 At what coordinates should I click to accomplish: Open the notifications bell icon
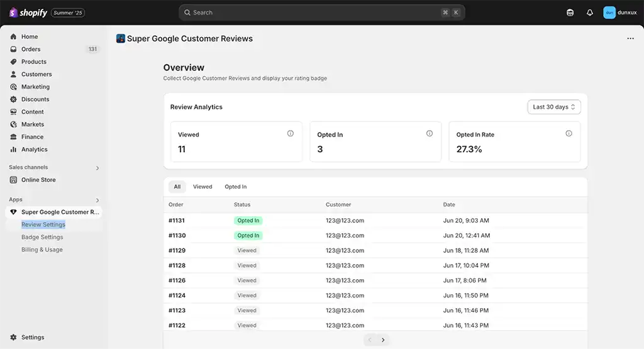coord(589,13)
